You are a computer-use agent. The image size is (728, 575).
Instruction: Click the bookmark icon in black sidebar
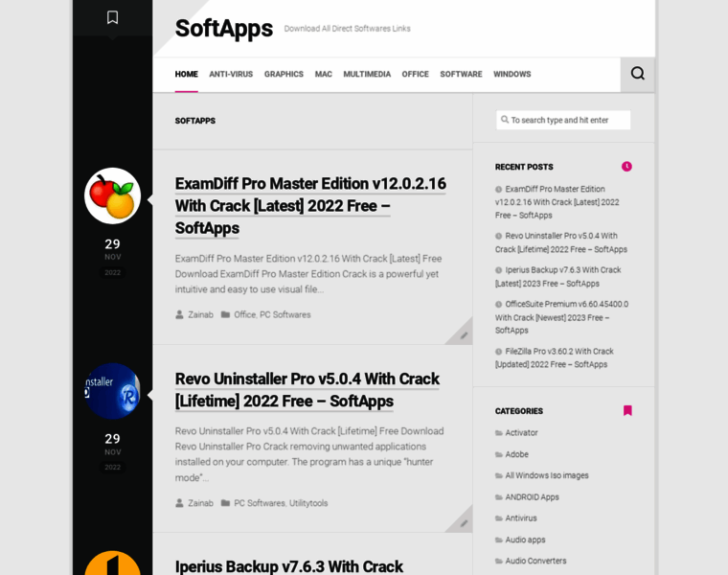pos(112,17)
